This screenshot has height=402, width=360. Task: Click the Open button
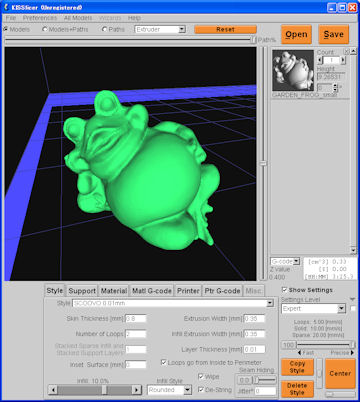(296, 34)
